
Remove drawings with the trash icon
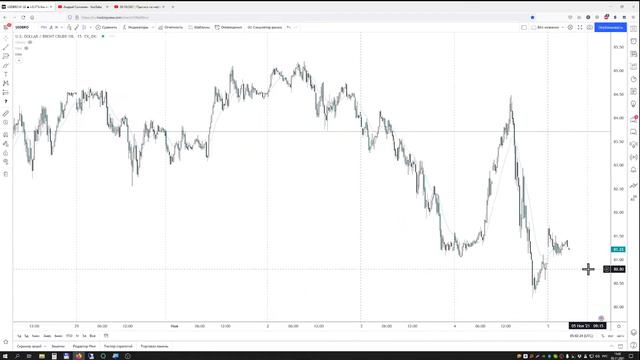click(6, 174)
